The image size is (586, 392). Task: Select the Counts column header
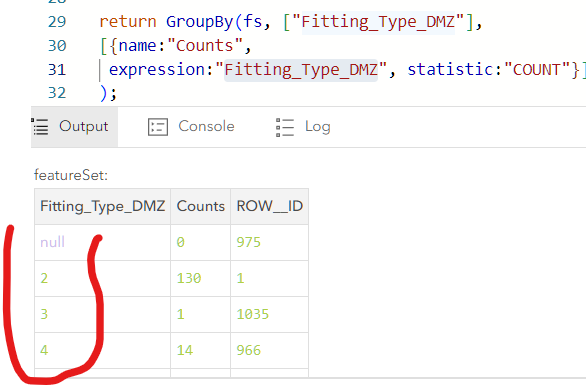[201, 206]
